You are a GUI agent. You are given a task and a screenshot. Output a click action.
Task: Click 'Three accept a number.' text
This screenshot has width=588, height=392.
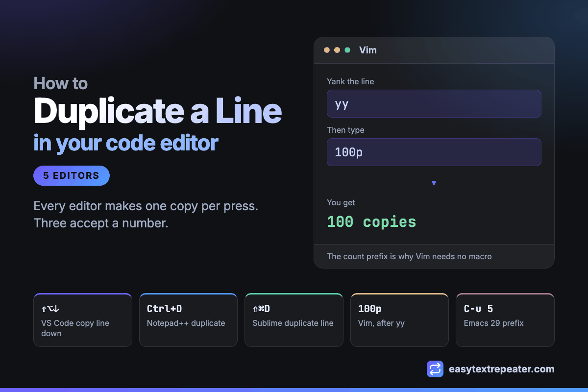(101, 223)
